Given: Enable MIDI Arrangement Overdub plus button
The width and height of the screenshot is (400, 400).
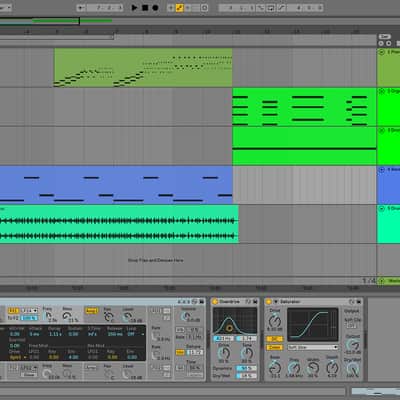Looking at the screenshot, I should 171,7.
